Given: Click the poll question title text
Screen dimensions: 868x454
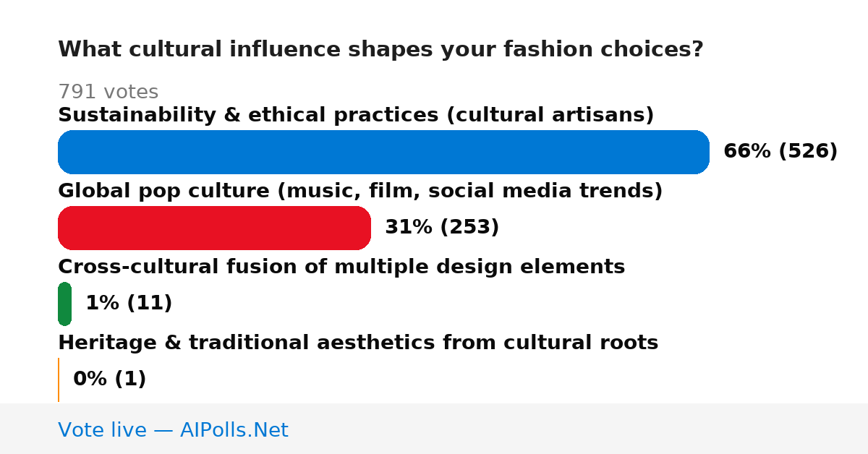Looking at the screenshot, I should click(380, 49).
